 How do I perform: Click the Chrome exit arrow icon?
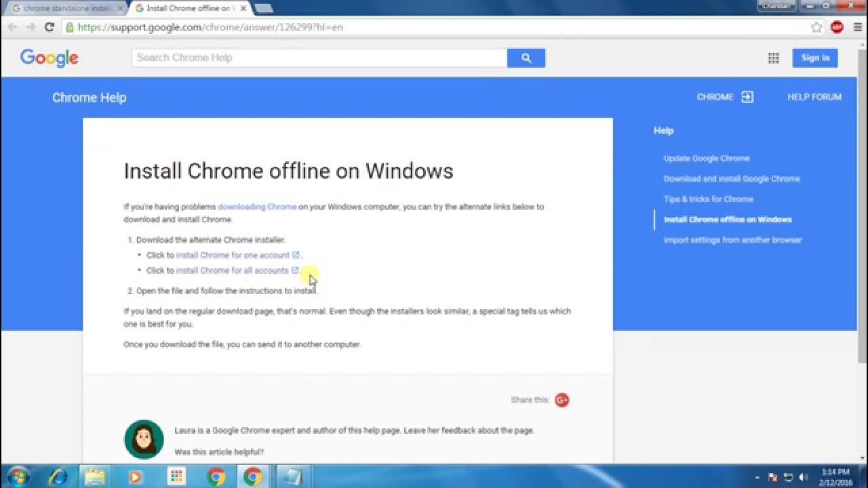tap(747, 97)
